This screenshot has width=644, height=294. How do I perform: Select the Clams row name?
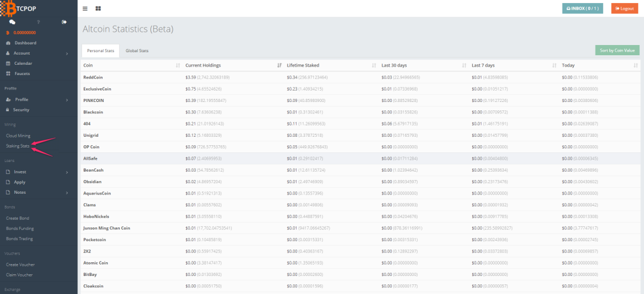89,205
